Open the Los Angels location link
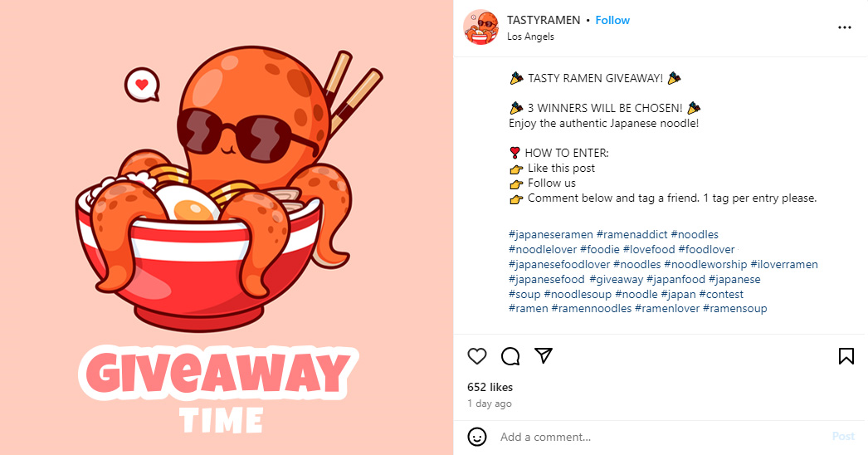 530,37
